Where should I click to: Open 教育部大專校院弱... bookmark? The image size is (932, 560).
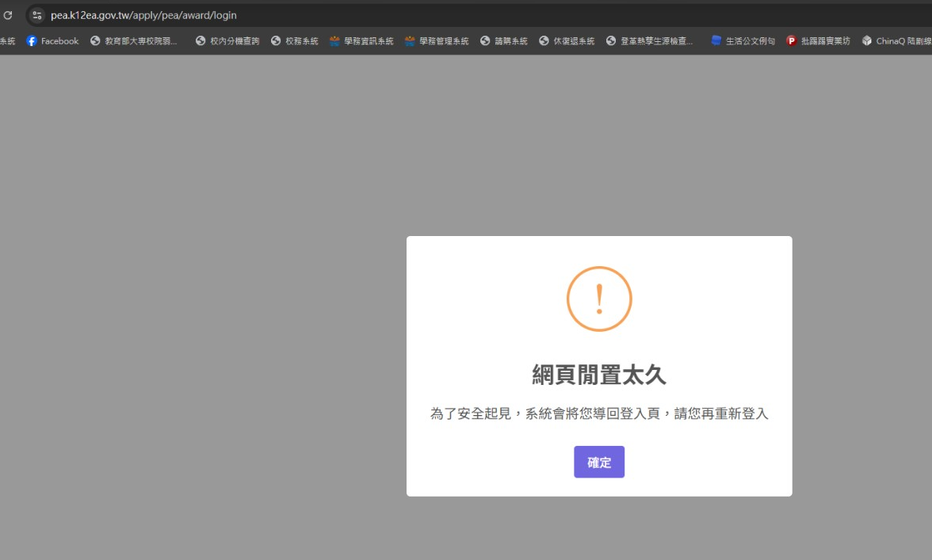click(x=134, y=41)
